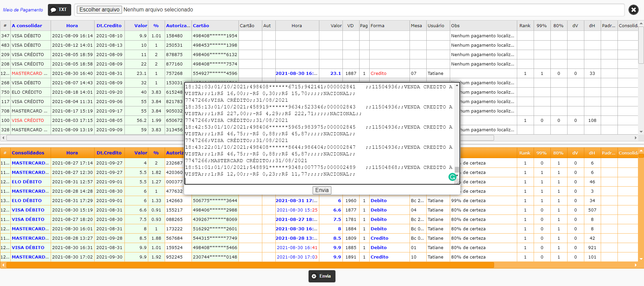Image resolution: width=644 pixels, height=286 pixels.
Task: Click the up arrow of the textarea scrollbar
Action: click(457, 86)
